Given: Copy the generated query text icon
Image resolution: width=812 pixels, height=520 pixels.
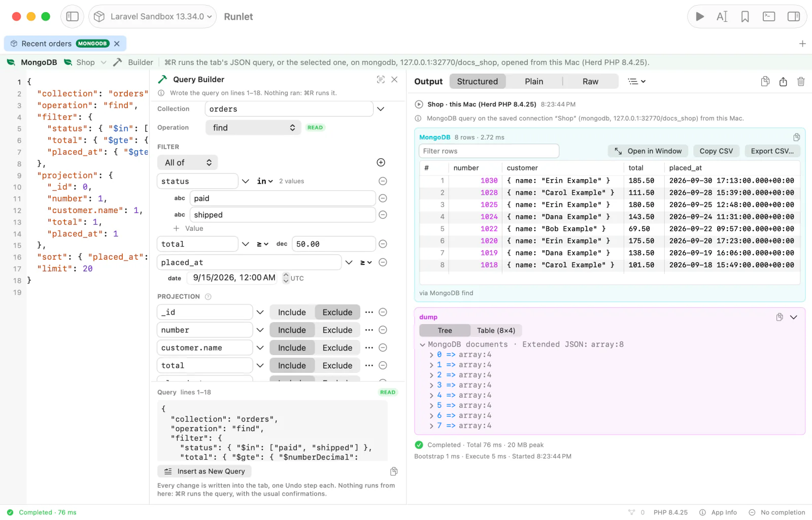Looking at the screenshot, I should (394, 471).
